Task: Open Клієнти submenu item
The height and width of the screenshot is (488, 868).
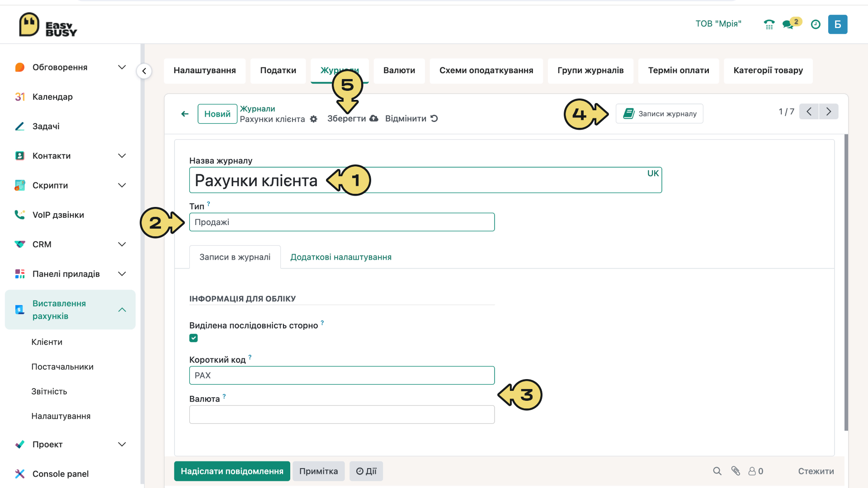Action: click(x=47, y=342)
